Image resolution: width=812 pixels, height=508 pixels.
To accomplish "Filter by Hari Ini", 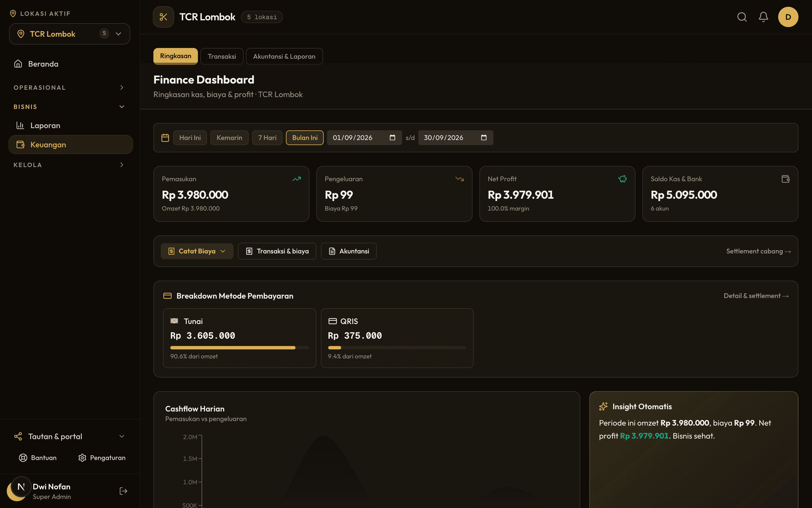I will [x=190, y=138].
